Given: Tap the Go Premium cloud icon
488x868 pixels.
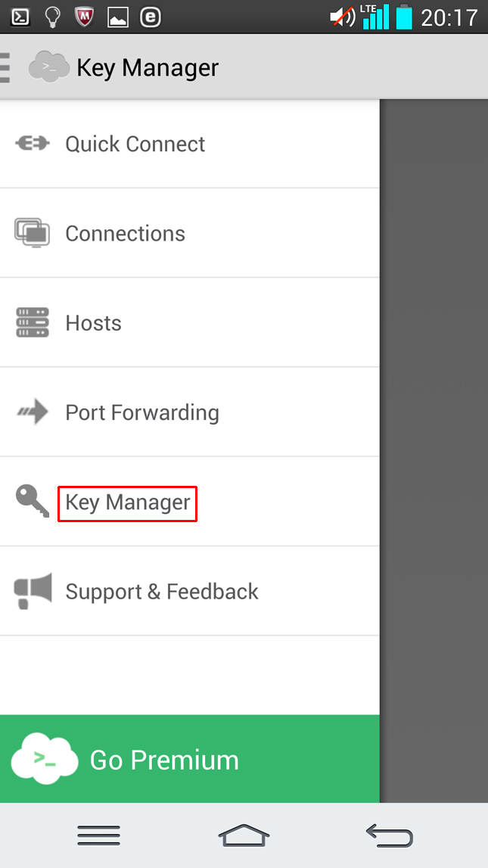Looking at the screenshot, I should (x=45, y=758).
